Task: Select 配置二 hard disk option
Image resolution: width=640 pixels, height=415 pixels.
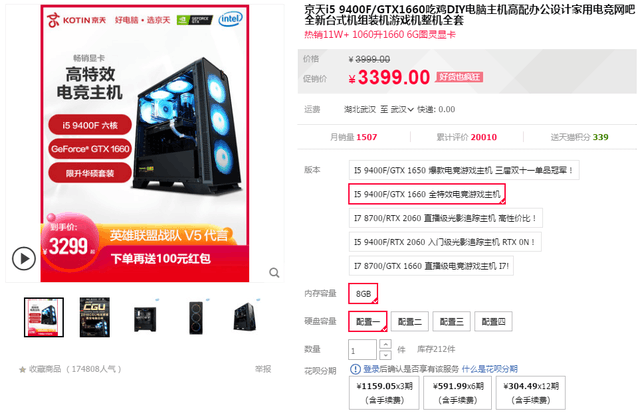Action: tap(410, 322)
